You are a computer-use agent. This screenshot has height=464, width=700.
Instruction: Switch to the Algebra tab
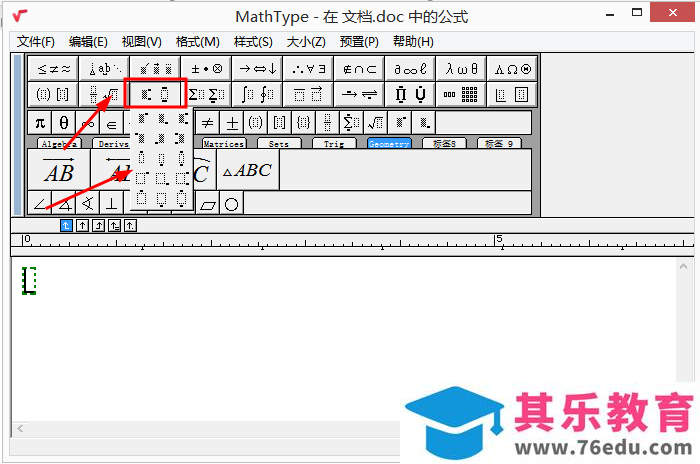[x=59, y=143]
